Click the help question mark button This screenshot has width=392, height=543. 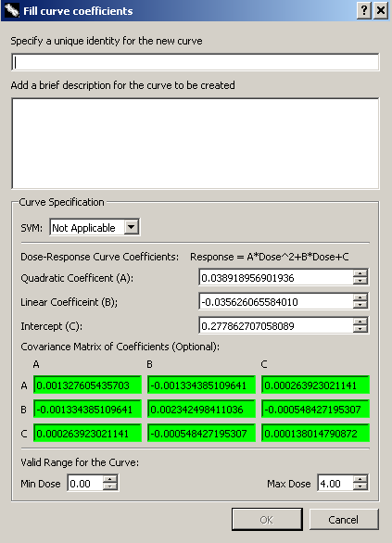coord(364,11)
